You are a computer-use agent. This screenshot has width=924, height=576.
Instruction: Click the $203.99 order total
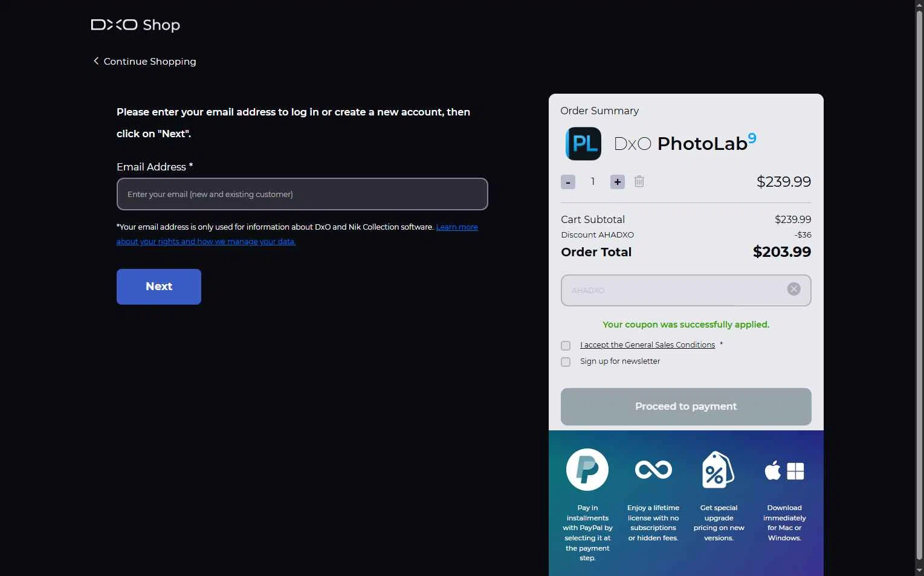[782, 252]
